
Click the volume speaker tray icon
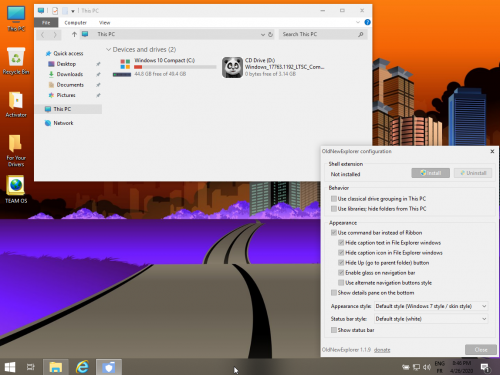(427, 367)
